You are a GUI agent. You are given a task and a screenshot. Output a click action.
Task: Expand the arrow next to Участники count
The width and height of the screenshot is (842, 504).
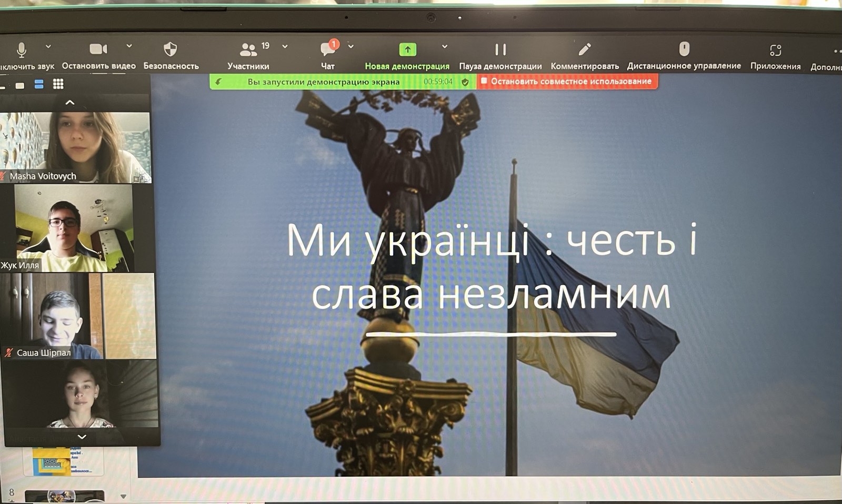point(285,46)
